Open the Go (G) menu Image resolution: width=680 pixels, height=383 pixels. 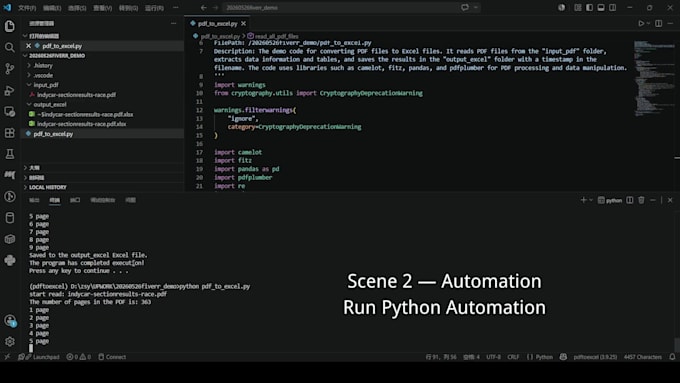[128, 8]
